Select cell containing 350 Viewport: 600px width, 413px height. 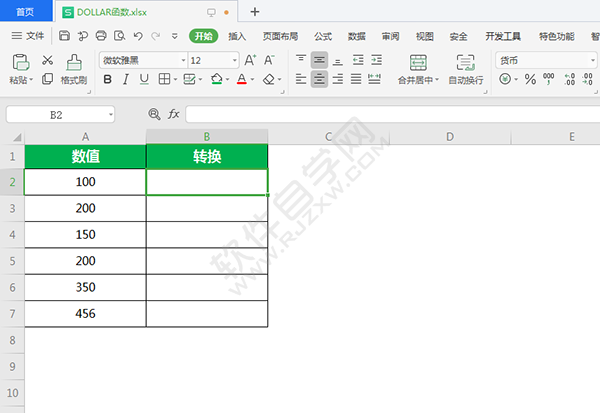(x=85, y=287)
